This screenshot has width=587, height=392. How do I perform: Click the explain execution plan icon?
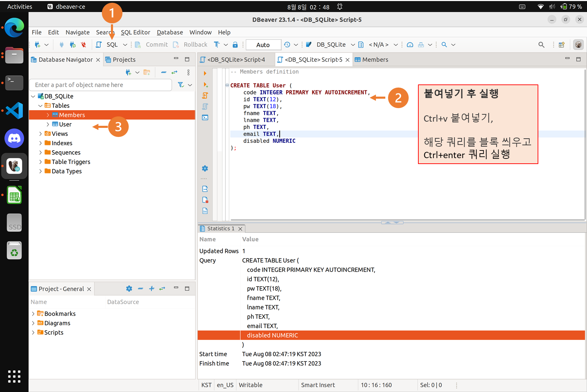pos(205,106)
